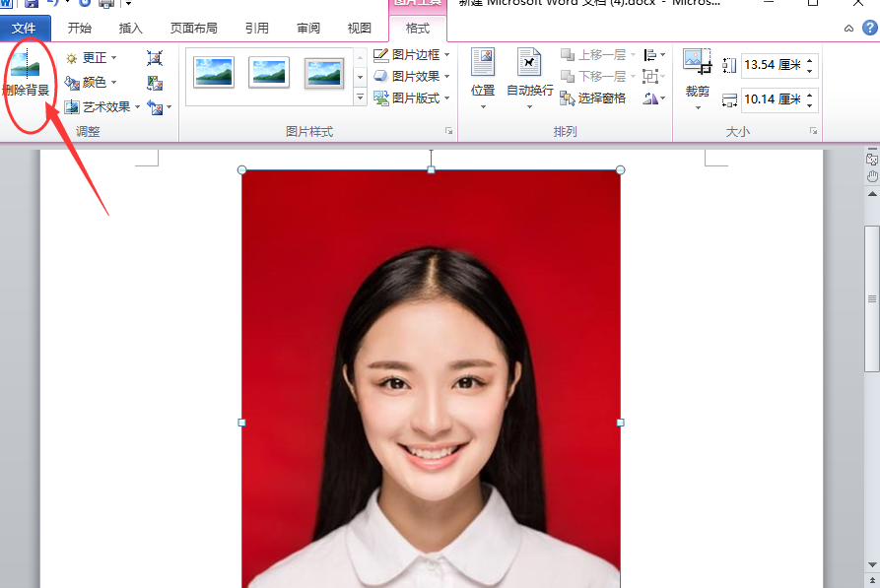Screen dimensions: 880x588
Task: Open the Group objects dropdown icon
Action: point(653,76)
